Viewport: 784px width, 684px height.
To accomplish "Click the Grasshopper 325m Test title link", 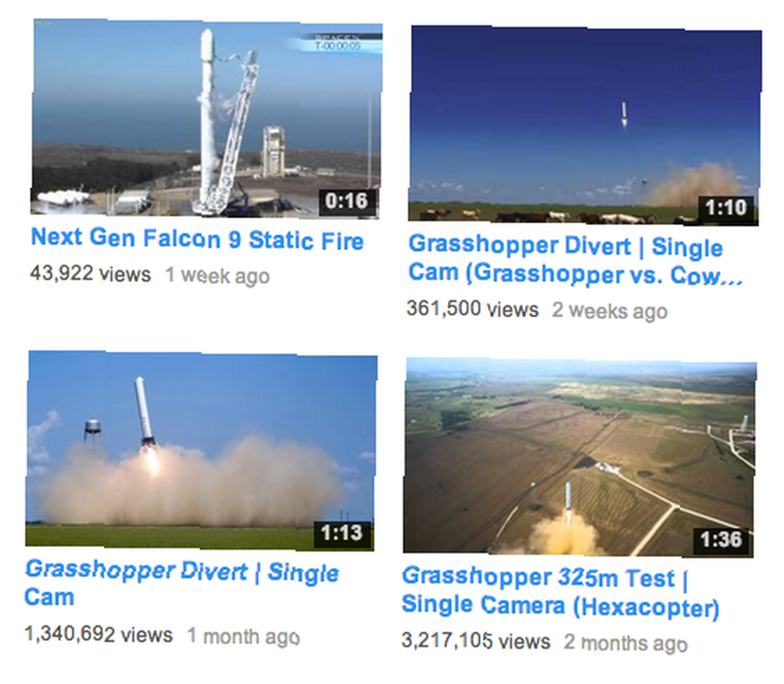I will pyautogui.click(x=561, y=592).
